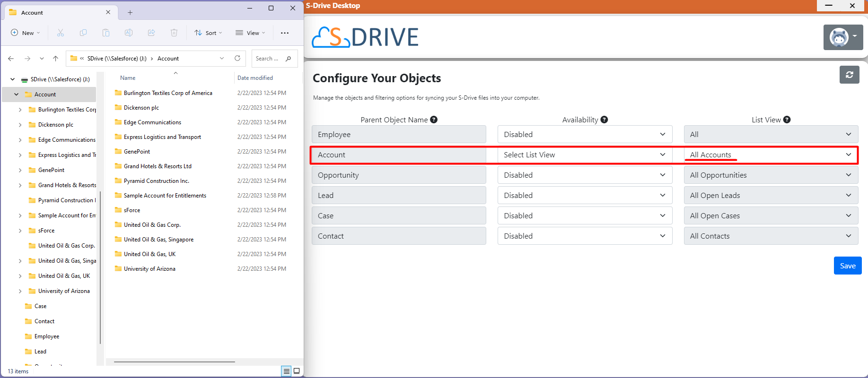This screenshot has width=868, height=378.
Task: Click the New button in Explorer
Action: 26,33
